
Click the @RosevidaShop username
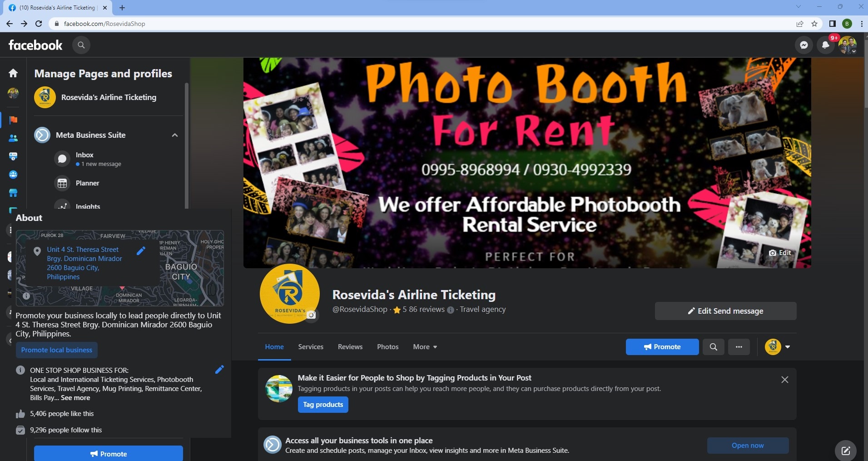[x=360, y=310]
